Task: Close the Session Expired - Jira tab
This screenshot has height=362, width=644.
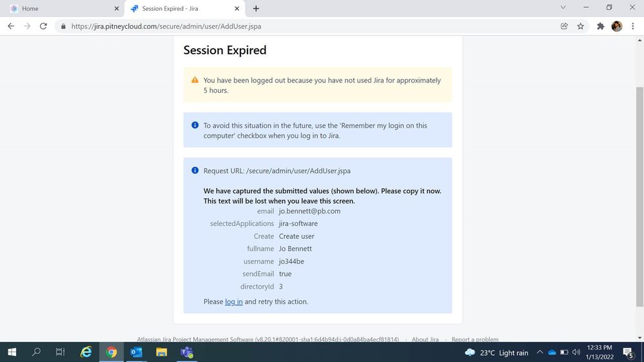Action: click(x=237, y=8)
